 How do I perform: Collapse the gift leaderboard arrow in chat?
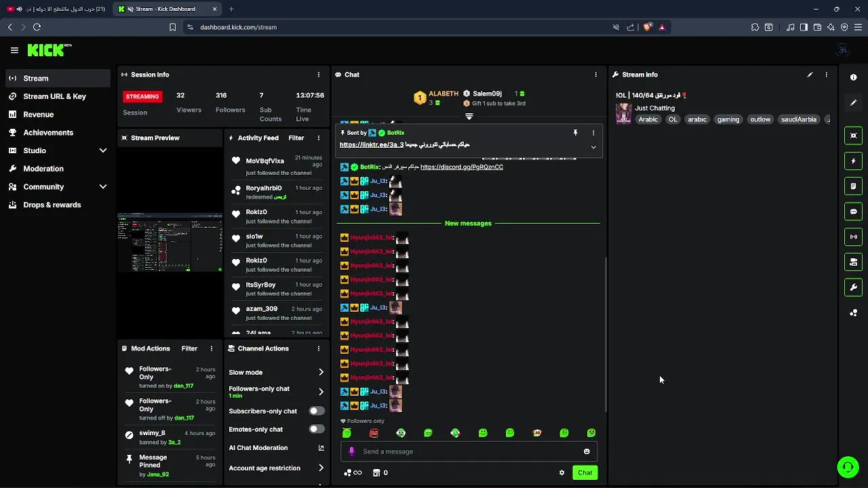point(469,117)
